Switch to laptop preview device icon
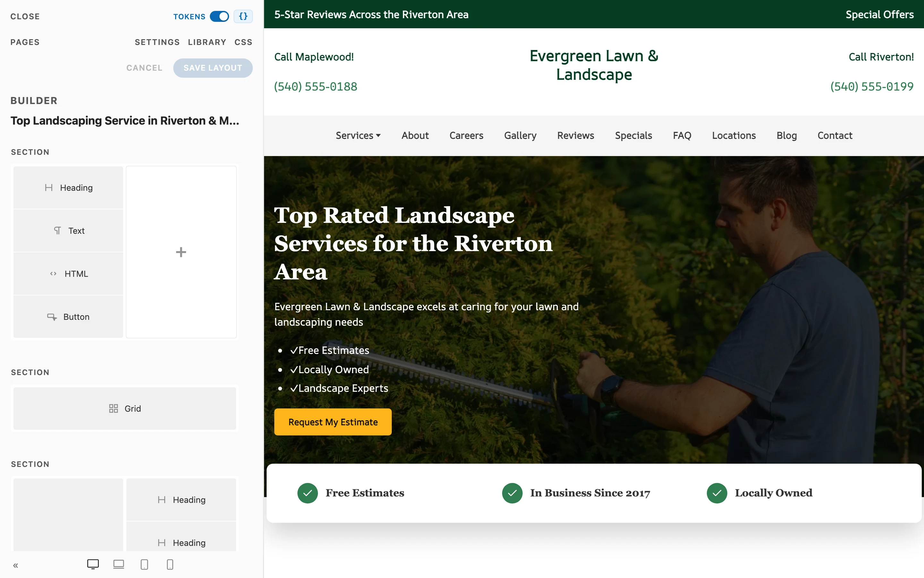924x578 pixels. [x=119, y=564]
